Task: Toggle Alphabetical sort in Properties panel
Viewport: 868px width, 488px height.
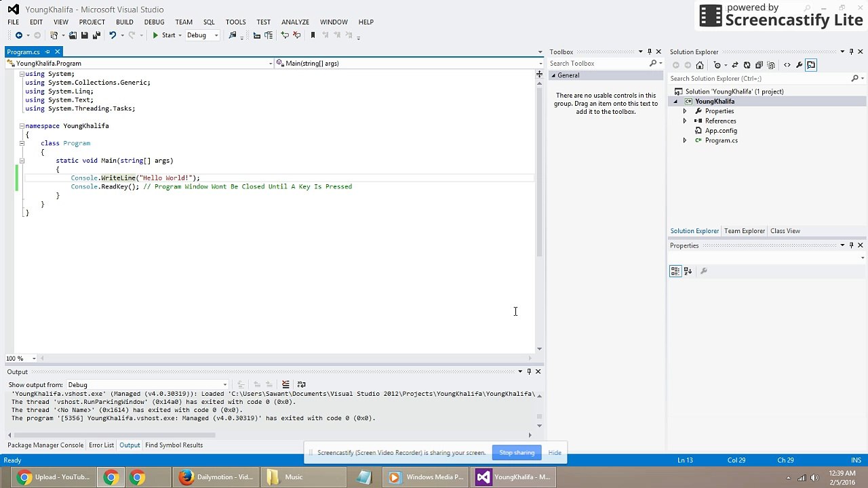Action: coord(688,271)
